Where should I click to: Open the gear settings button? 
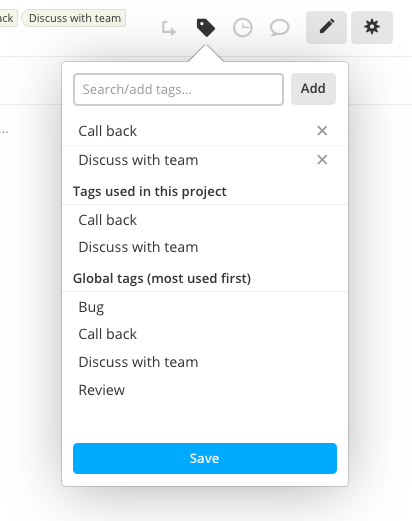coord(372,27)
